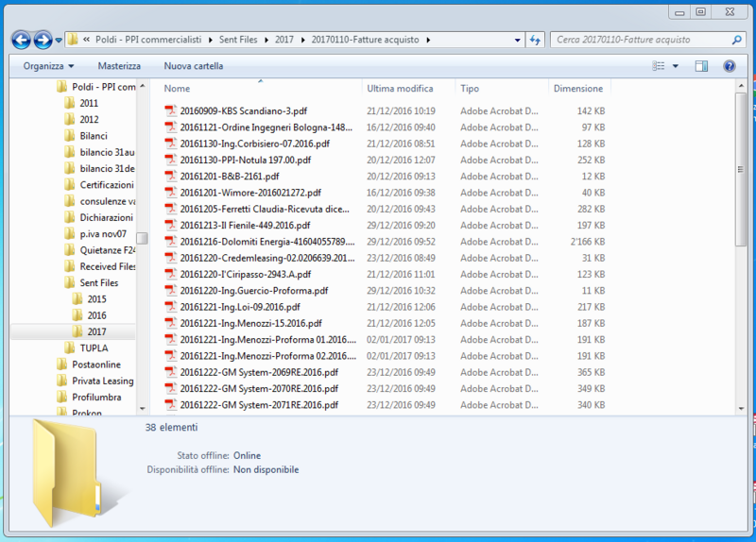Click the 2017 breadcrumb in address bar
The image size is (756, 542).
284,40
